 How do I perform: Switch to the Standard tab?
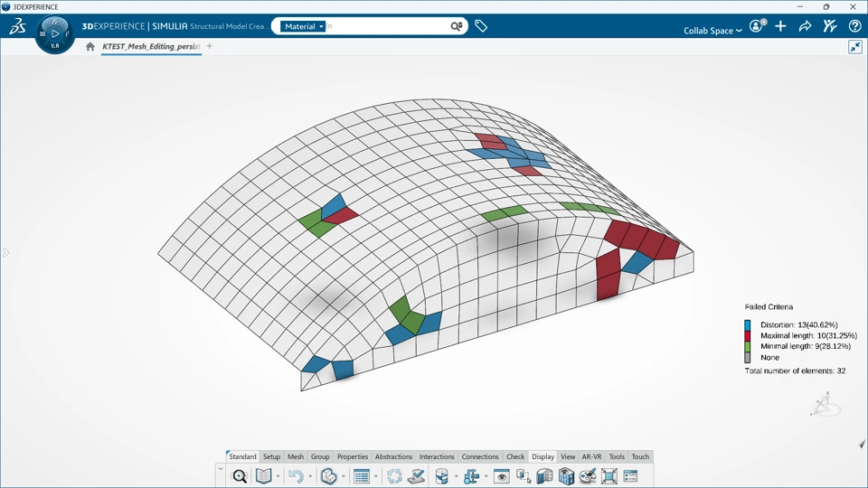[x=242, y=456]
